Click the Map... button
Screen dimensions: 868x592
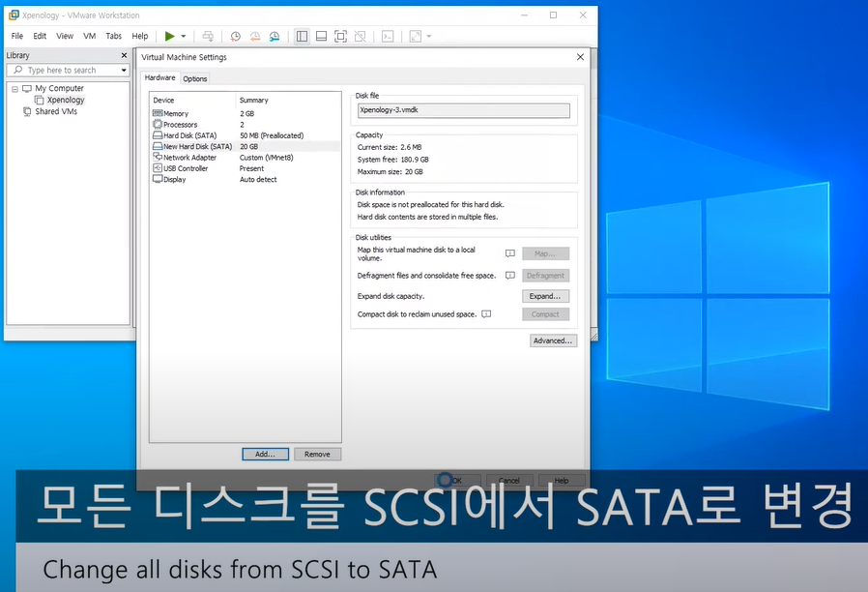click(545, 253)
